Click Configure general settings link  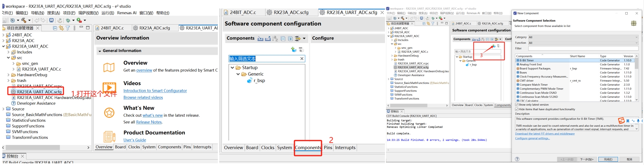pyautogui.click(x=532, y=138)
